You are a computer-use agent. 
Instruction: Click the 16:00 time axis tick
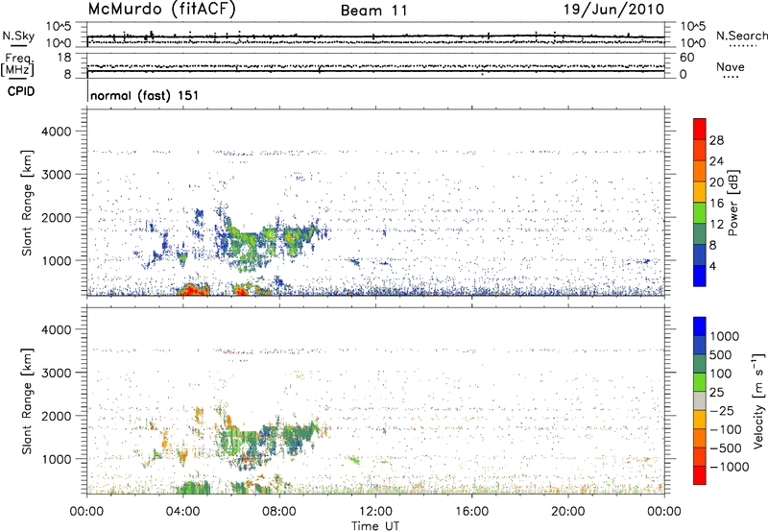(x=471, y=512)
